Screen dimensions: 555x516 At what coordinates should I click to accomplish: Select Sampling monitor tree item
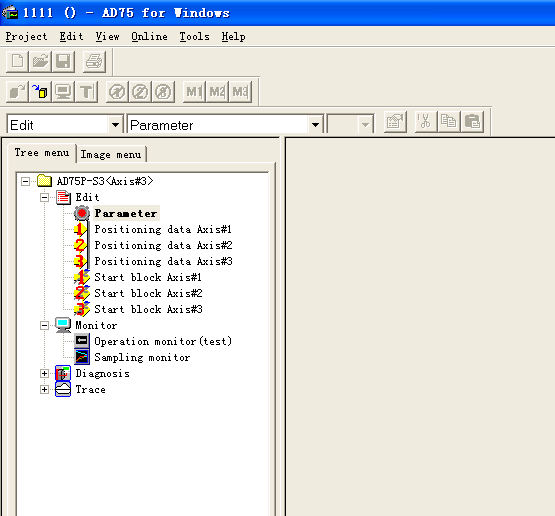(142, 357)
